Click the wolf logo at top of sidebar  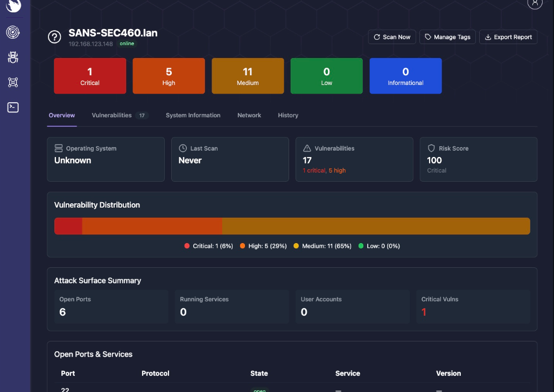13,5
